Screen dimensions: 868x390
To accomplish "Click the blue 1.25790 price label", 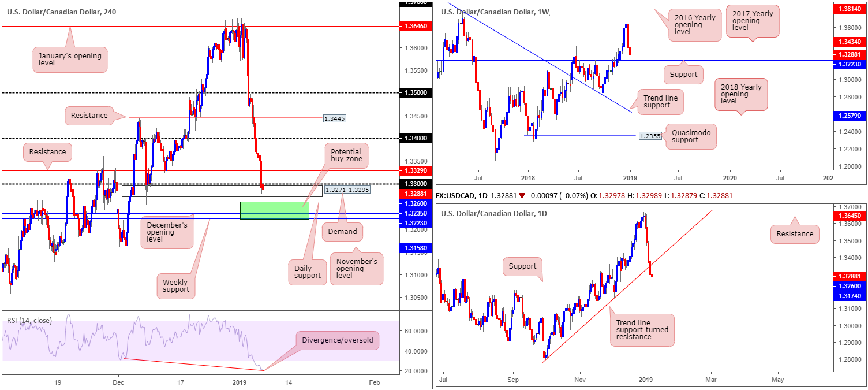I will pyautogui.click(x=850, y=116).
